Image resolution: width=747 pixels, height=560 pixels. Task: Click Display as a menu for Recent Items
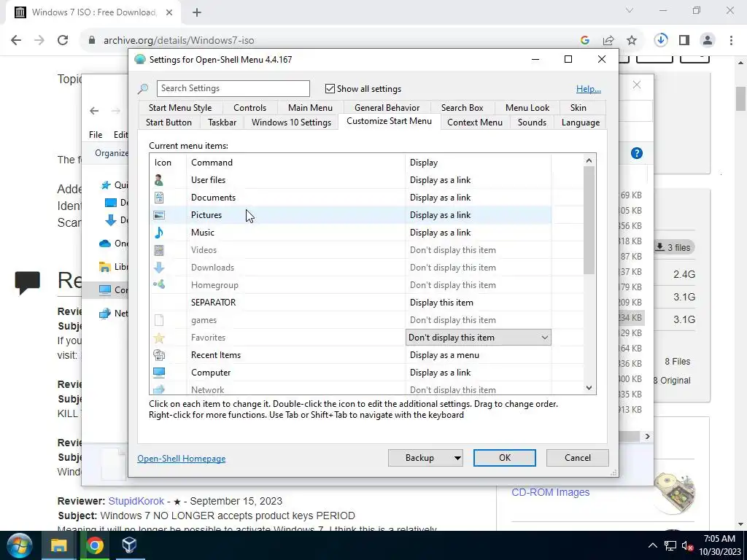coord(444,355)
